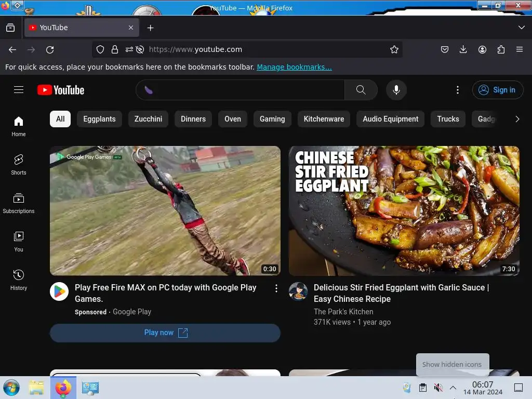
Task: Click the Sign in button
Action: click(x=498, y=90)
